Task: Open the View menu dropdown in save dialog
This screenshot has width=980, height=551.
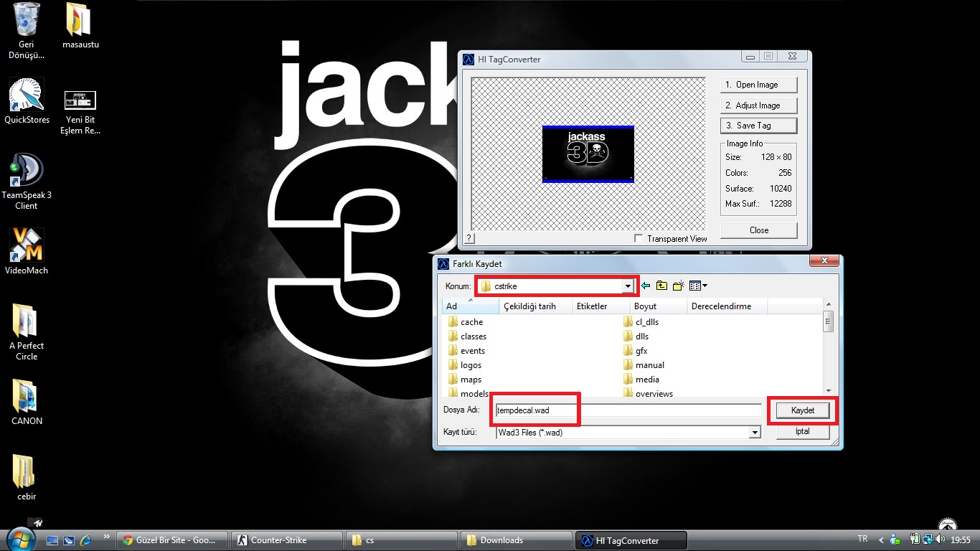Action: pos(698,286)
